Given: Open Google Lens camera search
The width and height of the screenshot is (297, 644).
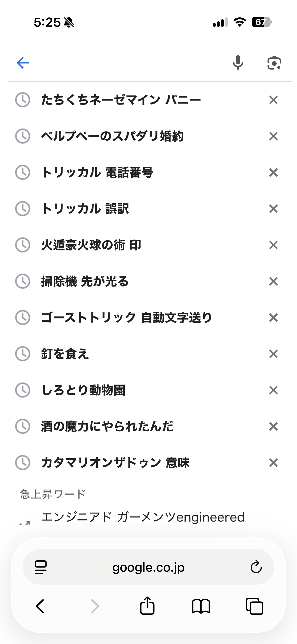Looking at the screenshot, I should point(274,63).
